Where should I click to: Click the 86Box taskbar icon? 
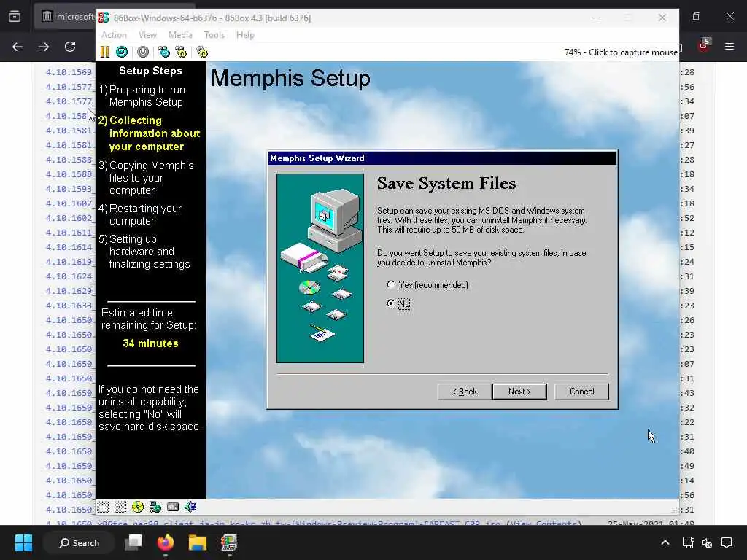(x=229, y=542)
